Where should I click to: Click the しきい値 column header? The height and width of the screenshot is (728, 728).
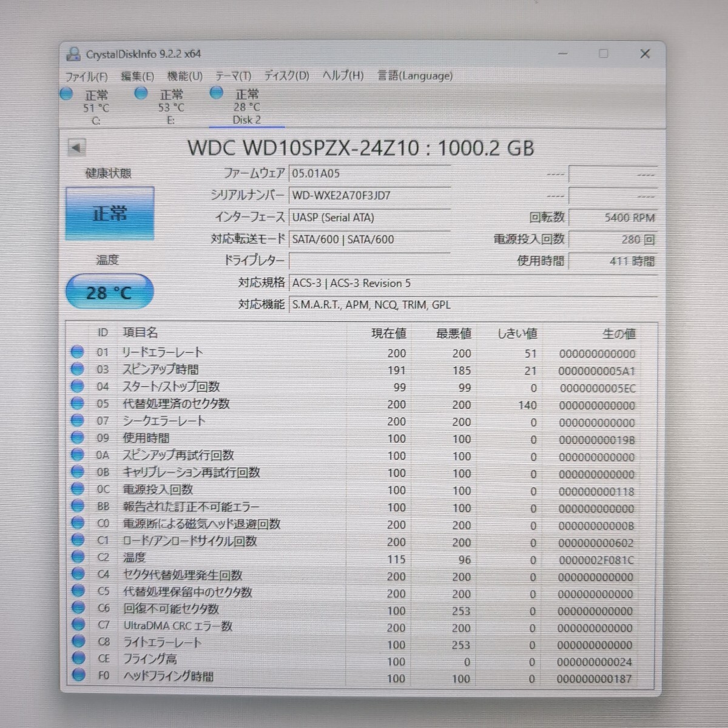pyautogui.click(x=517, y=334)
